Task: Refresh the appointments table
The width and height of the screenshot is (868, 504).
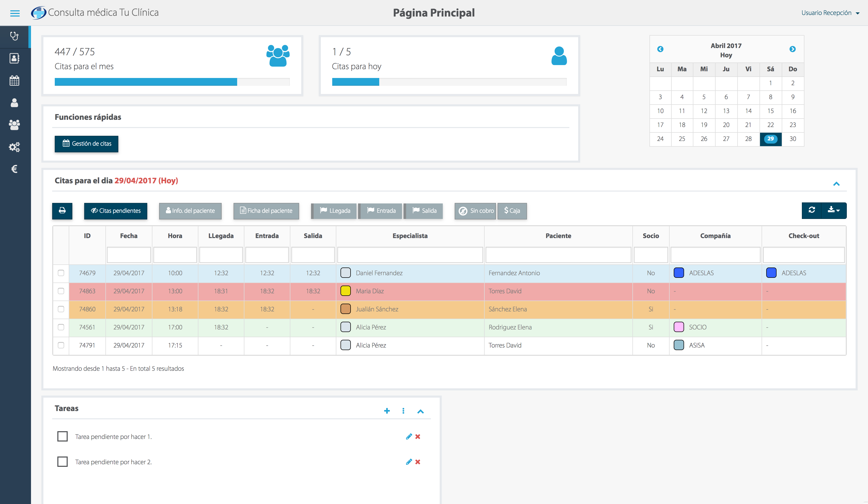Action: [811, 210]
